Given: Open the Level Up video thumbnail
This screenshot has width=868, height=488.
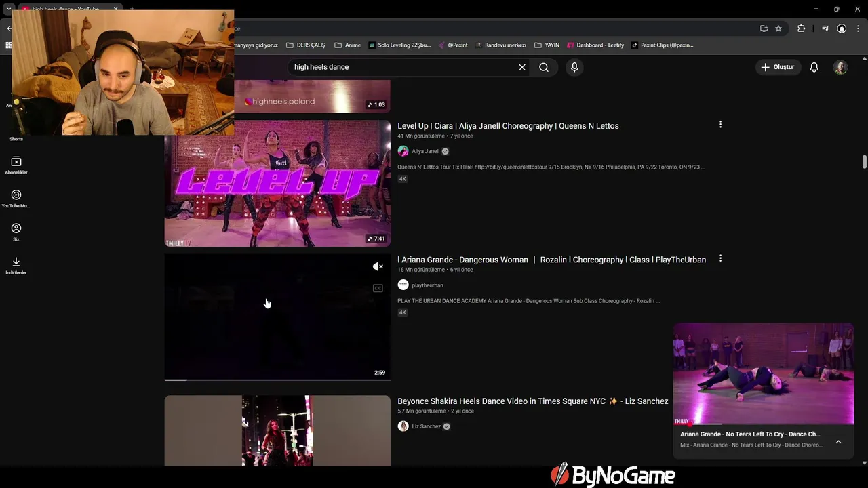Looking at the screenshot, I should click(277, 183).
